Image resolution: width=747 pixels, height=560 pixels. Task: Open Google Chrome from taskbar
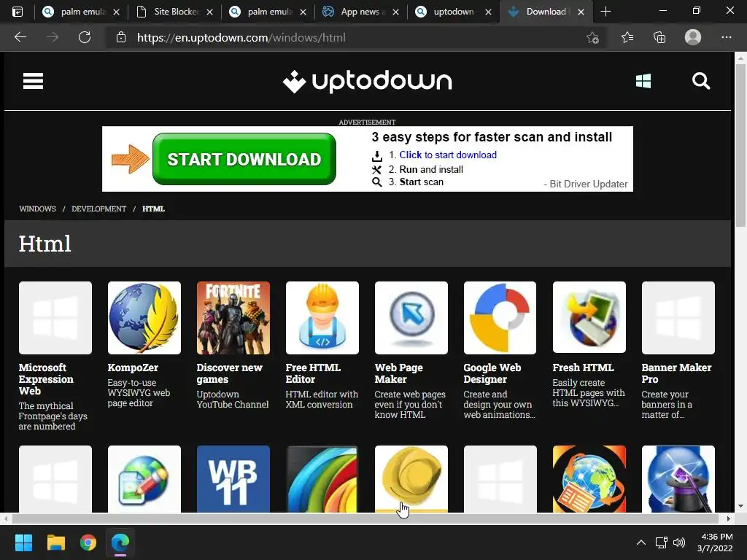(x=88, y=542)
